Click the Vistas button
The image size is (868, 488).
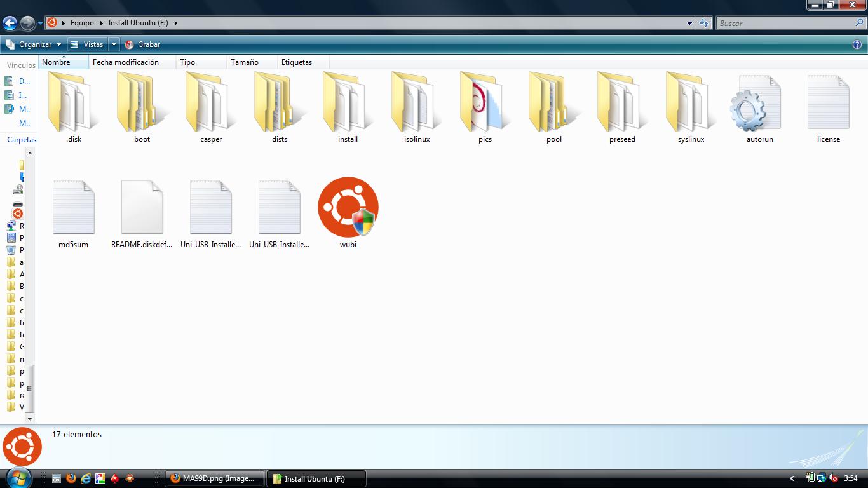[x=87, y=44]
